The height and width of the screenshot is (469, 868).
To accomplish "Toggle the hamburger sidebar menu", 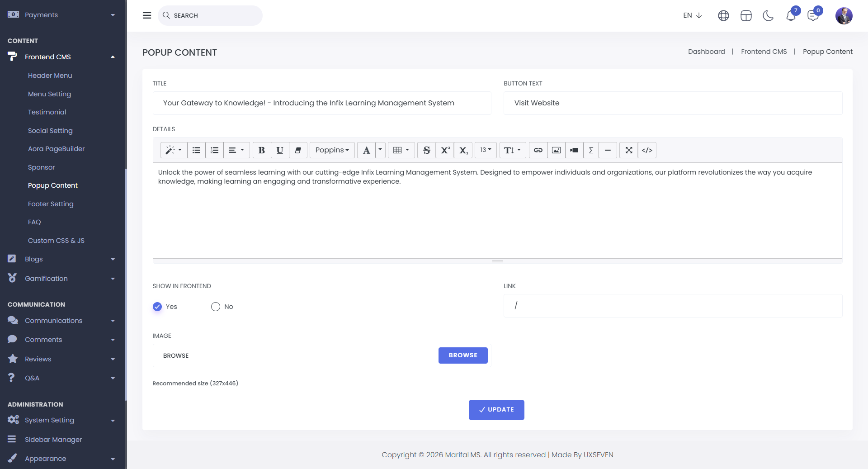I will pos(147,15).
